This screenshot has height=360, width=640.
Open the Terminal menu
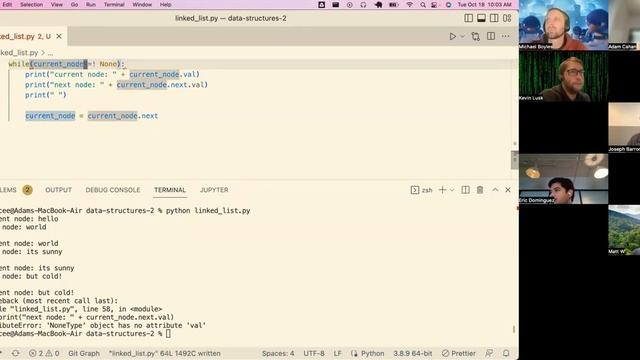(x=114, y=4)
